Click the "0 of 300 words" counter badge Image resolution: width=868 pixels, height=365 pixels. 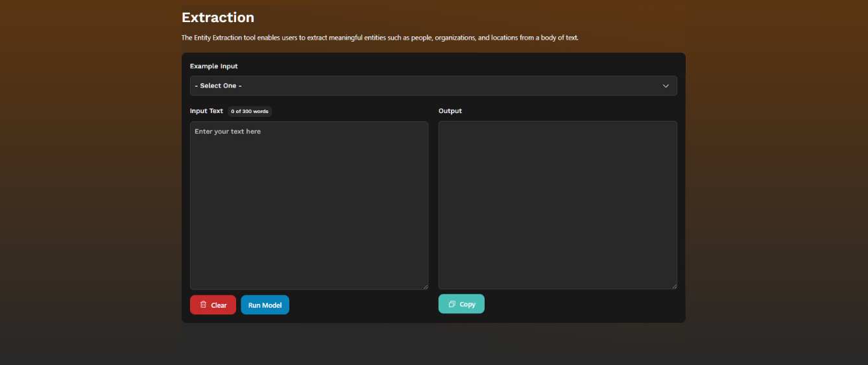[250, 112]
